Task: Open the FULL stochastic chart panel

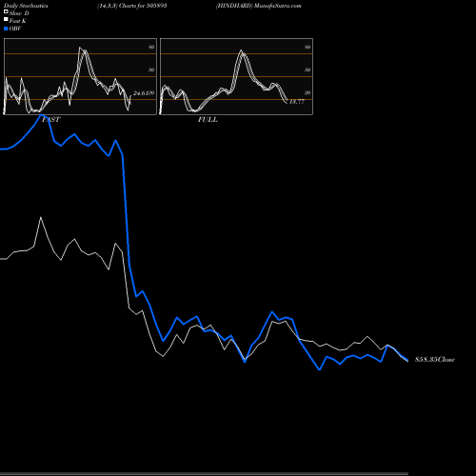Action: (x=236, y=76)
